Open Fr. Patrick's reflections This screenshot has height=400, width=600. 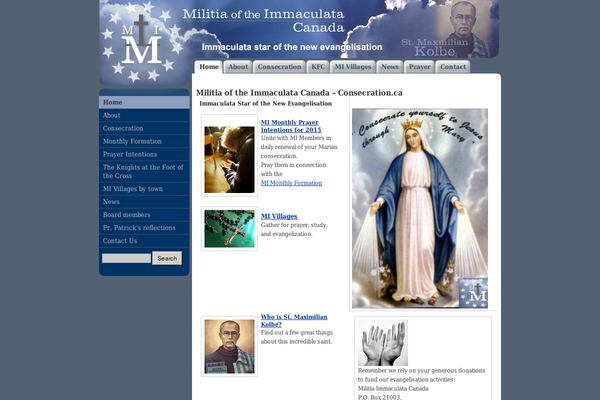tap(144, 228)
